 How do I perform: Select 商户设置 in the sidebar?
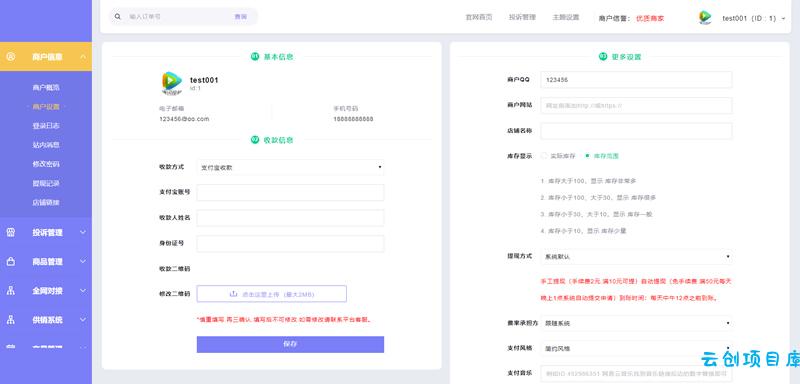point(46,107)
